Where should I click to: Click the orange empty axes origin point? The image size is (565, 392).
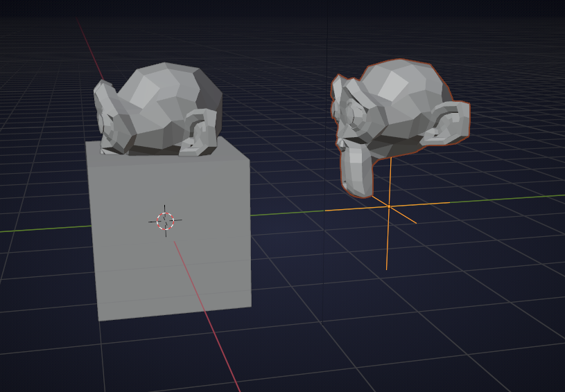pos(389,206)
